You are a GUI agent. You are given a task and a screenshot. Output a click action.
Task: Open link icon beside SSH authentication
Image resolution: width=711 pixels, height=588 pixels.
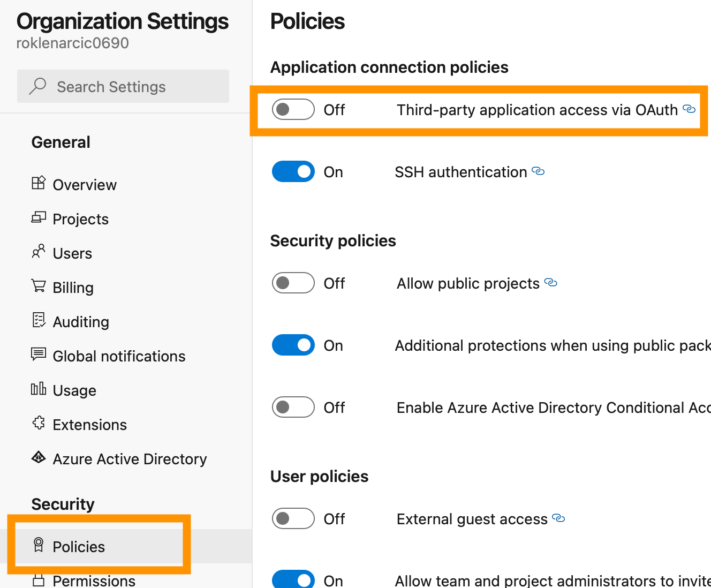[x=538, y=171]
